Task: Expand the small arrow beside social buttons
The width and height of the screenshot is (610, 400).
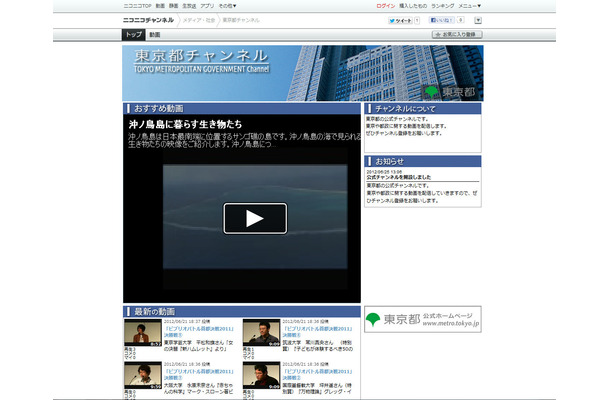Action: (x=478, y=20)
